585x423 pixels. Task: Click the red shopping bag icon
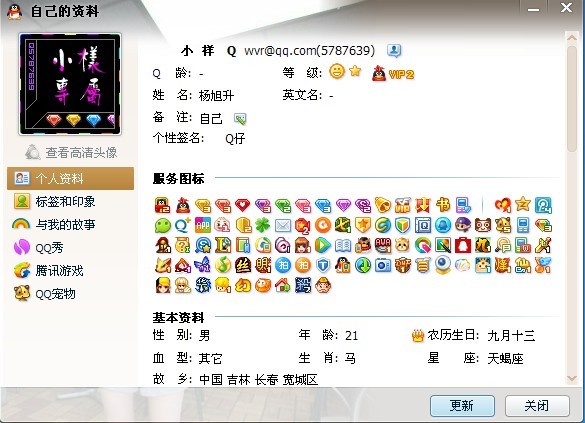[463, 245]
